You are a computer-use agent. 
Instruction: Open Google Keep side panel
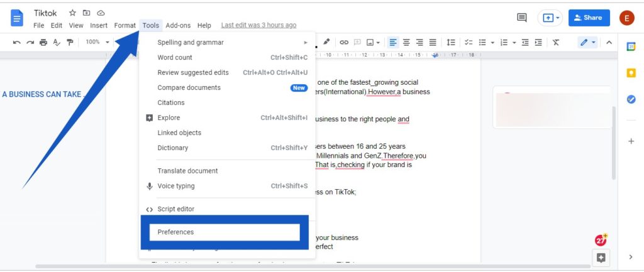click(x=631, y=73)
